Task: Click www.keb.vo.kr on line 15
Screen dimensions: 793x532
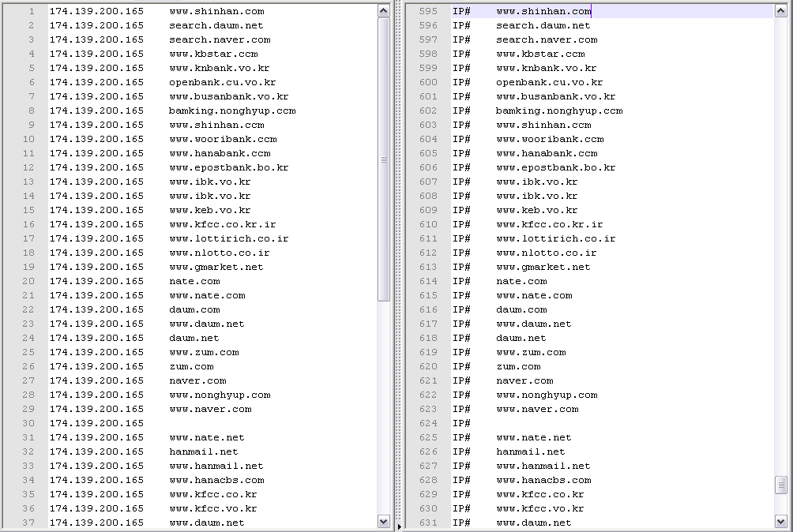Action: click(x=210, y=210)
